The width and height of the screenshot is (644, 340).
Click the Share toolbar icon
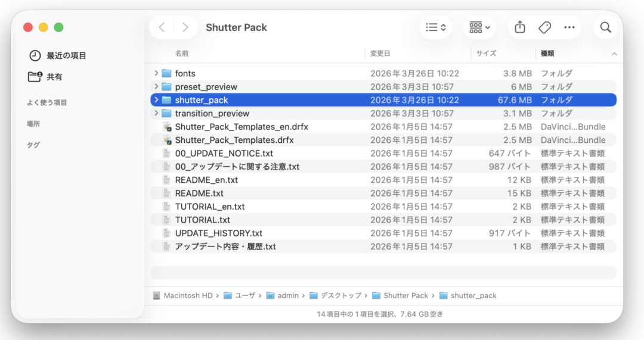coord(520,27)
